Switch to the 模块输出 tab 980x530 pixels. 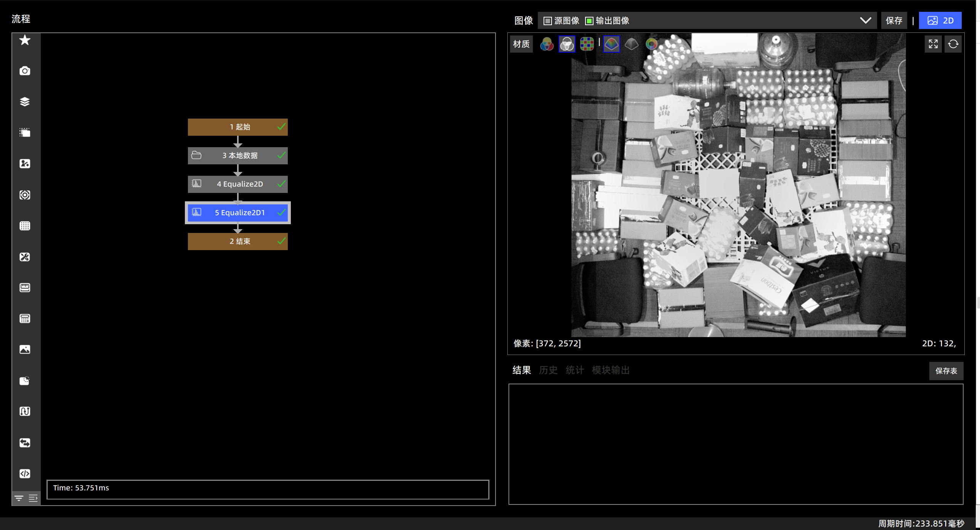(x=611, y=370)
